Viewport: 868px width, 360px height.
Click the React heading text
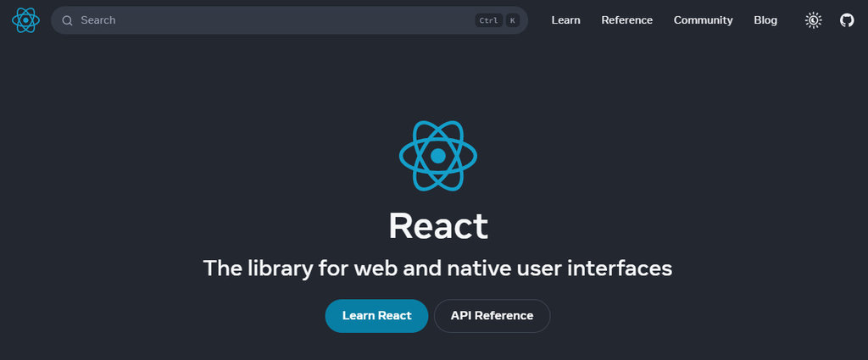coord(438,227)
